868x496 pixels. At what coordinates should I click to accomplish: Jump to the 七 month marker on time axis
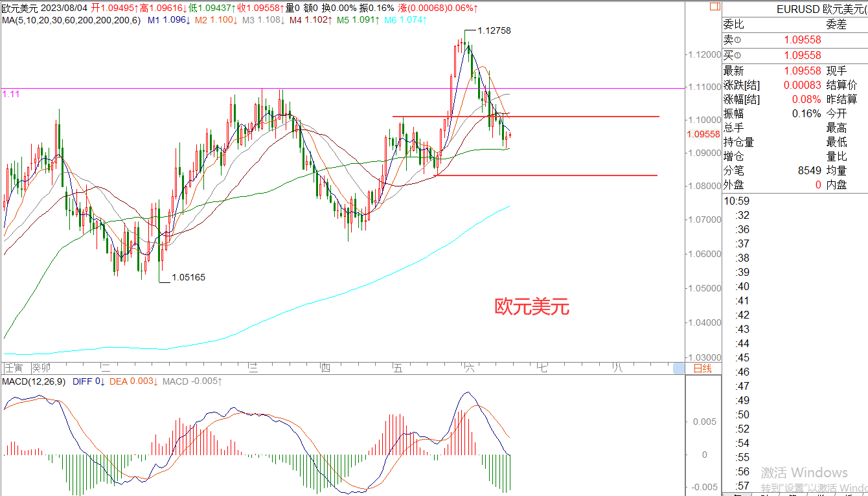point(543,368)
